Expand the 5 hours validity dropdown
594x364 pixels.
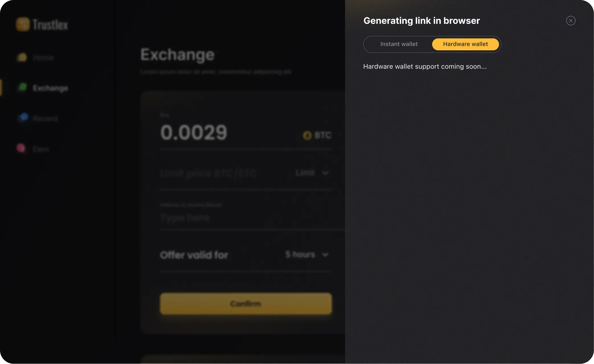coord(307,255)
